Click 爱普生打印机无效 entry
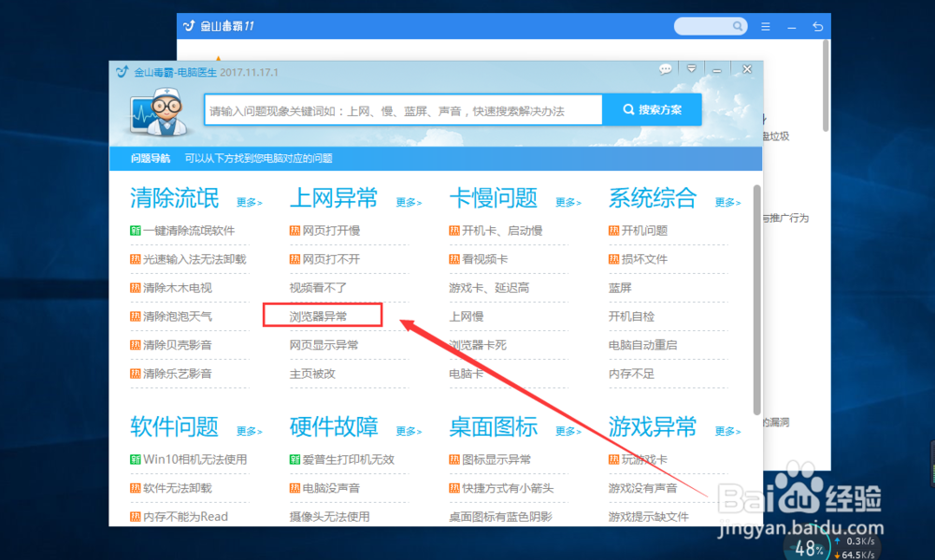The width and height of the screenshot is (935, 560). click(x=342, y=460)
